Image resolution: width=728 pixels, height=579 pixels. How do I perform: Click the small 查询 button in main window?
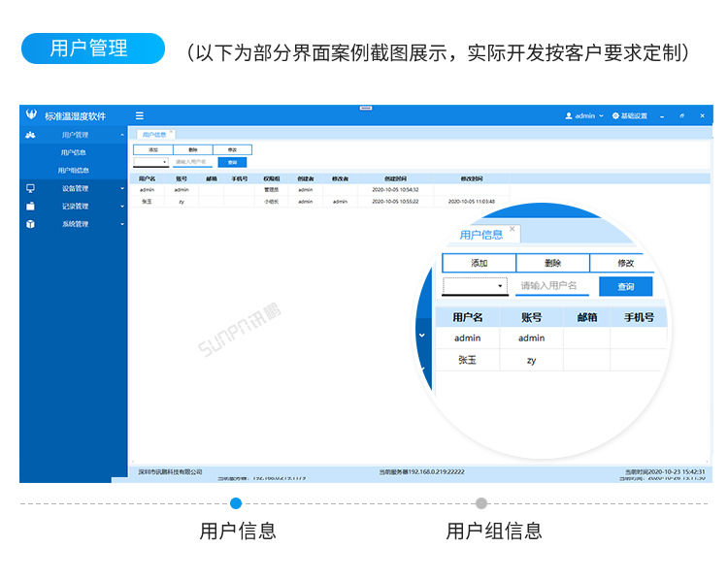[232, 162]
